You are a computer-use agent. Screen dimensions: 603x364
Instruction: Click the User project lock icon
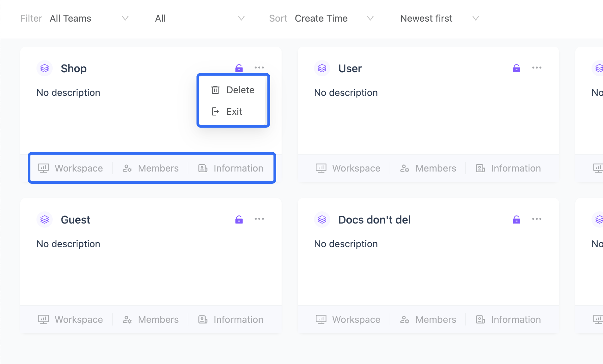tap(517, 68)
